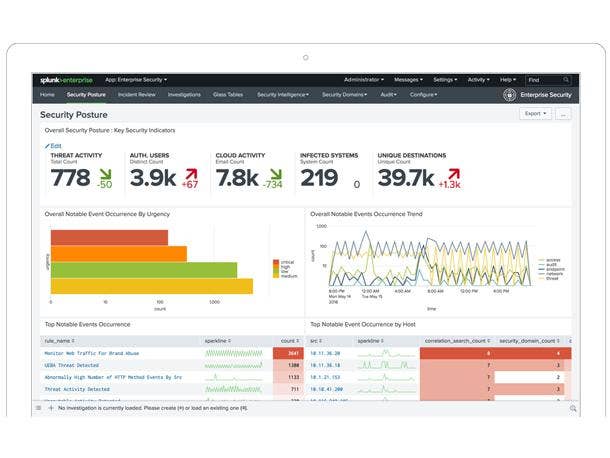Click the Auth. Users red up arrow
Viewport: 610px width, 458px height.
(190, 173)
